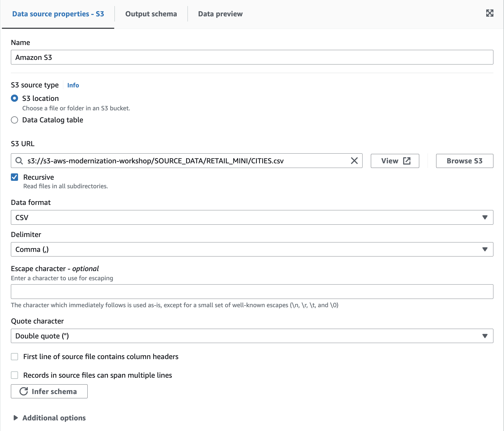Open the Delimiter Comma dropdown

(252, 249)
